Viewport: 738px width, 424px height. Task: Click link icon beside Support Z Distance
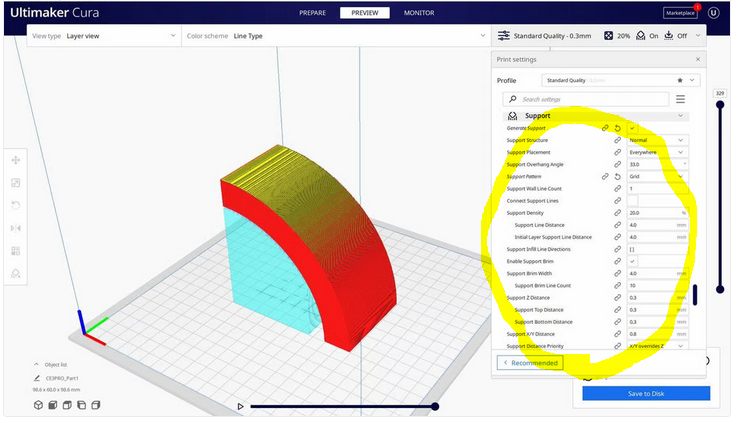618,297
